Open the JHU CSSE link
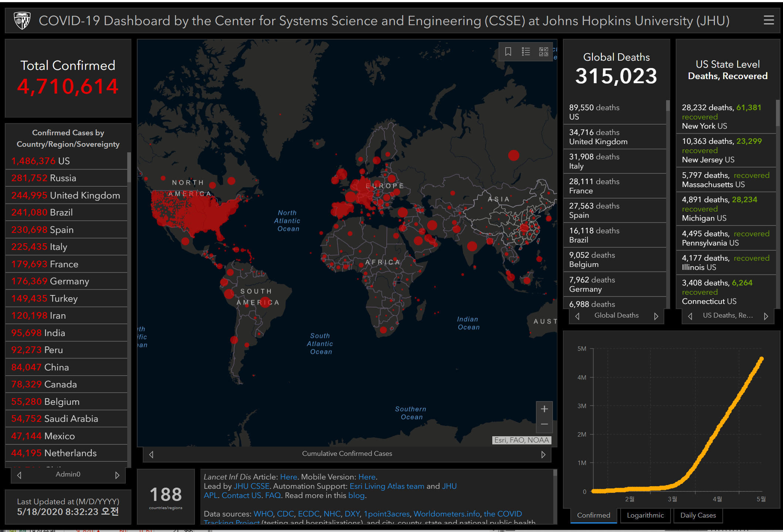The width and height of the screenshot is (783, 532). [252, 486]
